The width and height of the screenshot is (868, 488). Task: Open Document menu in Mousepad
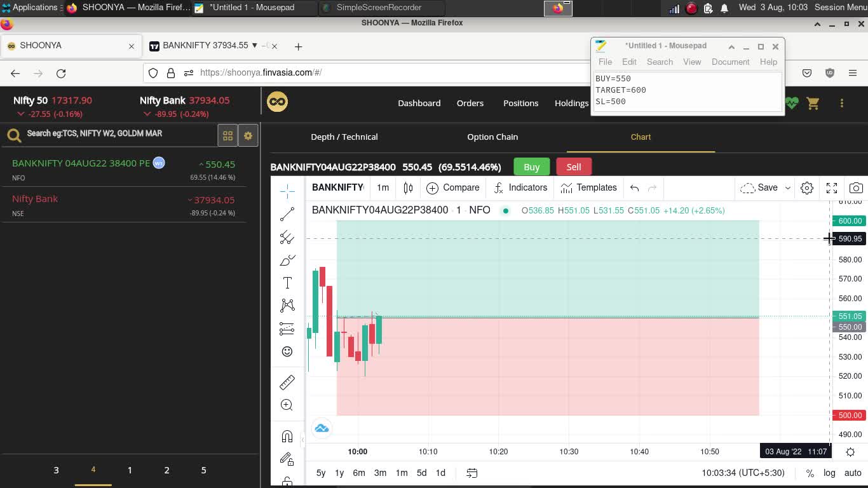pyautogui.click(x=730, y=62)
